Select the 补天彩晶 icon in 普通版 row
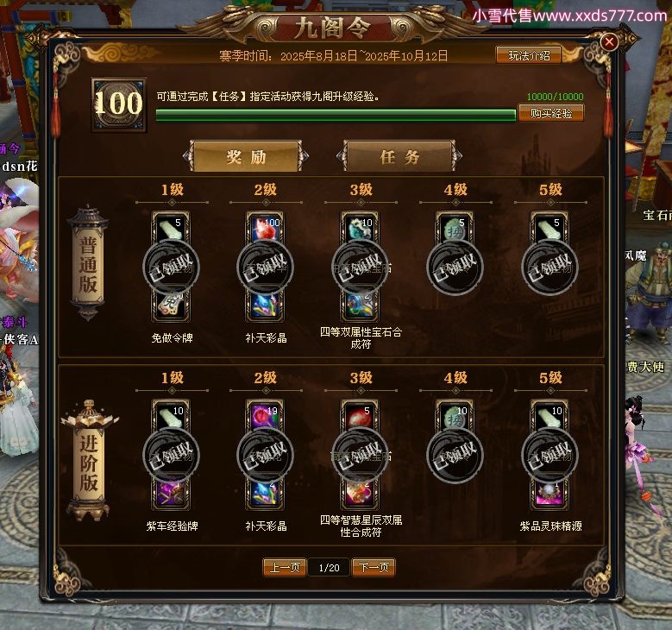Image resolution: width=672 pixels, height=630 pixels. click(265, 306)
